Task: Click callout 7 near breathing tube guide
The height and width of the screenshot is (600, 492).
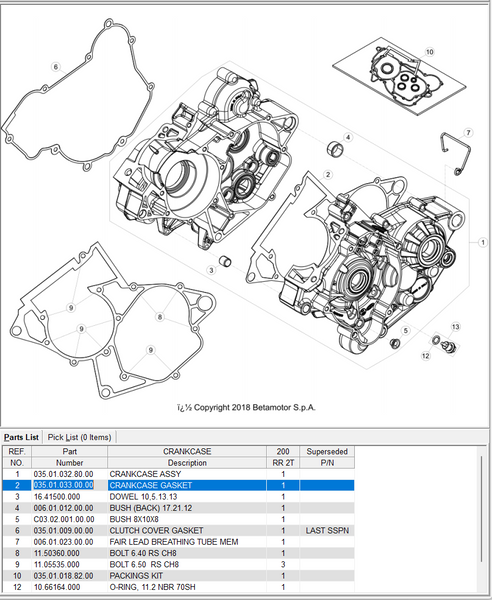Action: [468, 133]
